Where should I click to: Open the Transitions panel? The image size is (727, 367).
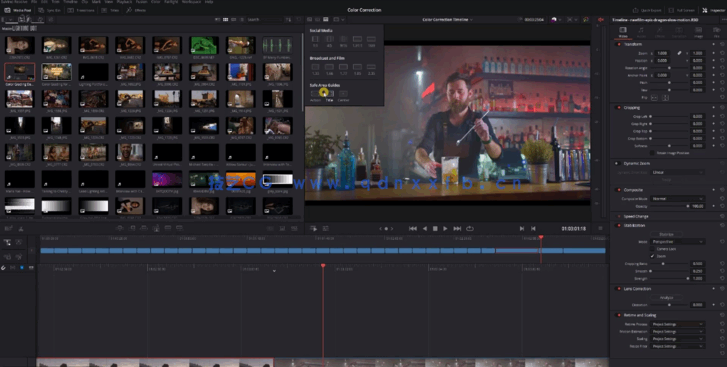coord(81,10)
